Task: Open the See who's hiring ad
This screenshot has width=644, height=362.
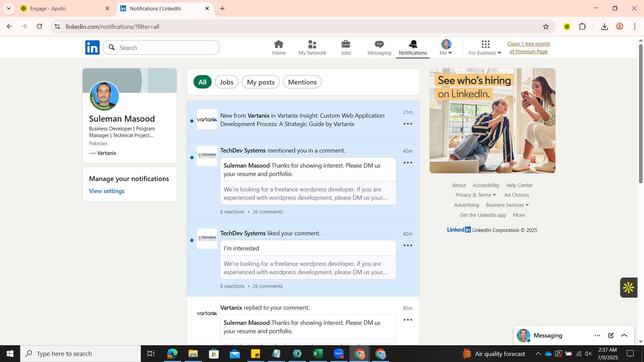Action: point(492,121)
